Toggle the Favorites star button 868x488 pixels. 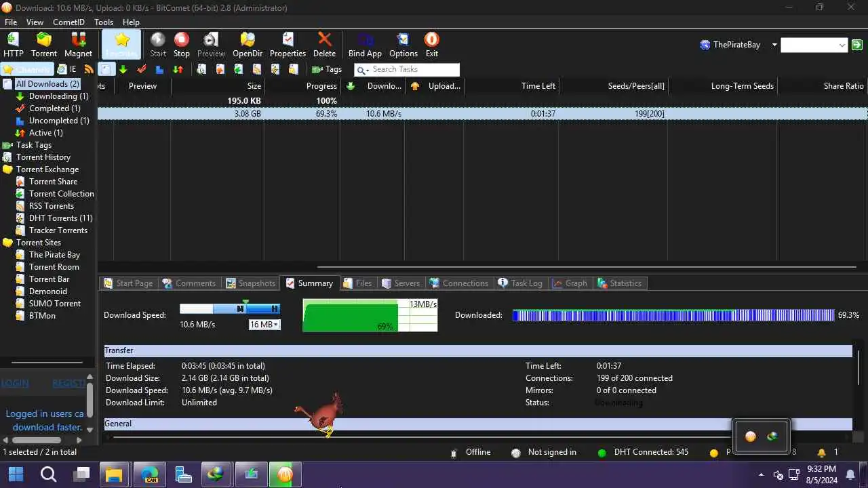(121, 45)
